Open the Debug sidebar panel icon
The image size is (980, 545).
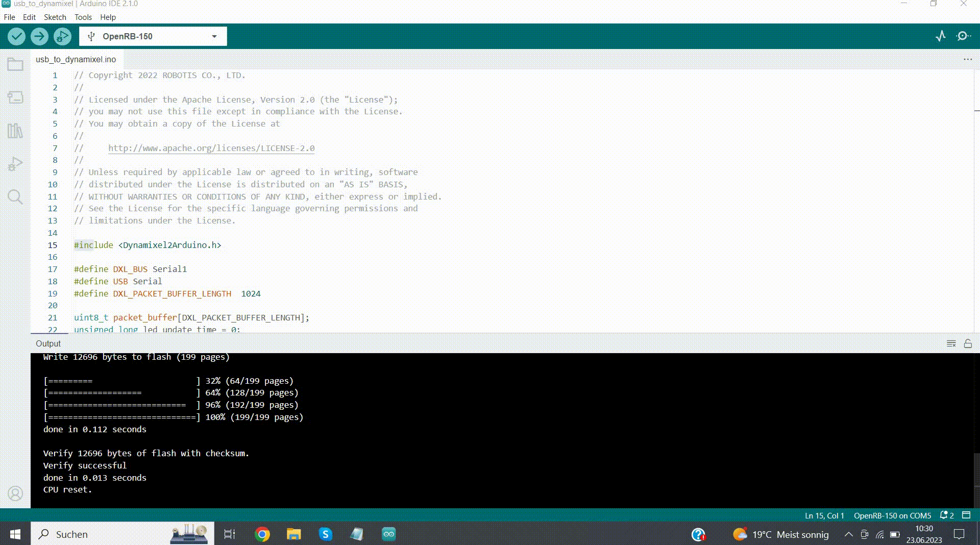15,164
